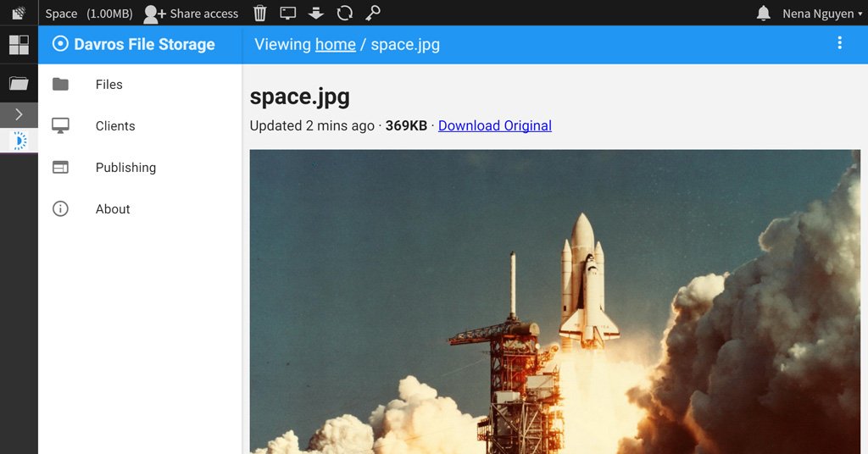Click the desktop icon beside Clients
Screen dimensions: 868x454
point(60,125)
